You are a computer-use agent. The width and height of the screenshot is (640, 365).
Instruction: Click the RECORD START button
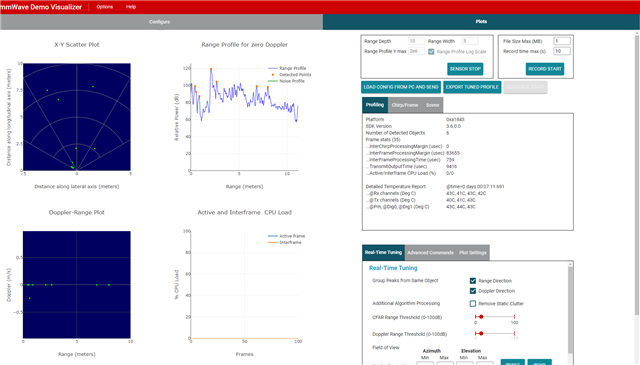pos(544,69)
